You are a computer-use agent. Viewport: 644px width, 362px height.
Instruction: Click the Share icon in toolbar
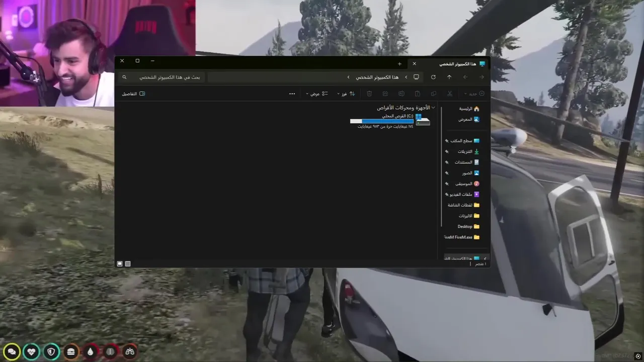(x=385, y=94)
